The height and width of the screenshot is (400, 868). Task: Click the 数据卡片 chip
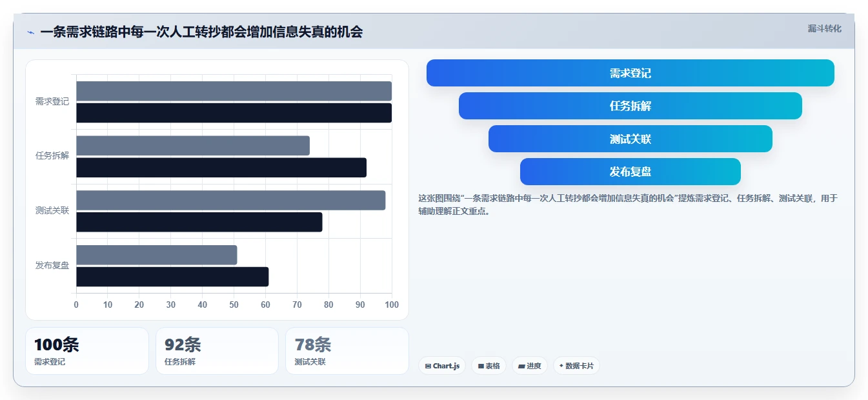[576, 366]
